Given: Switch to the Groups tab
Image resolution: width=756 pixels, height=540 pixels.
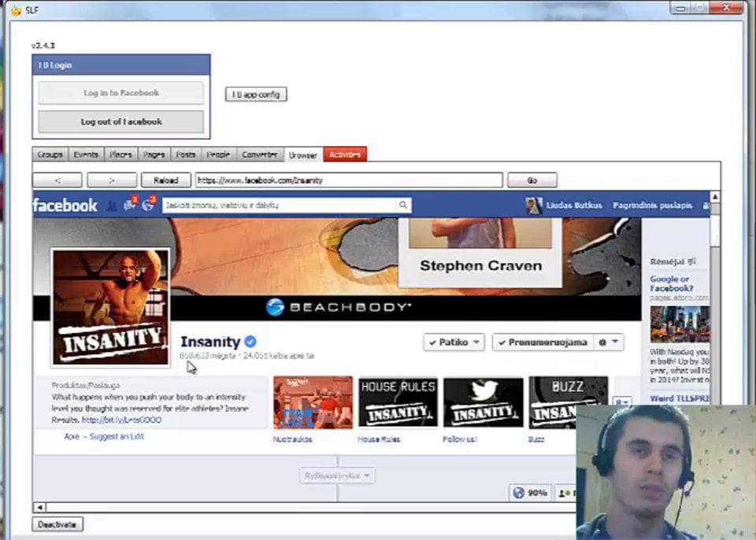Looking at the screenshot, I should click(50, 155).
